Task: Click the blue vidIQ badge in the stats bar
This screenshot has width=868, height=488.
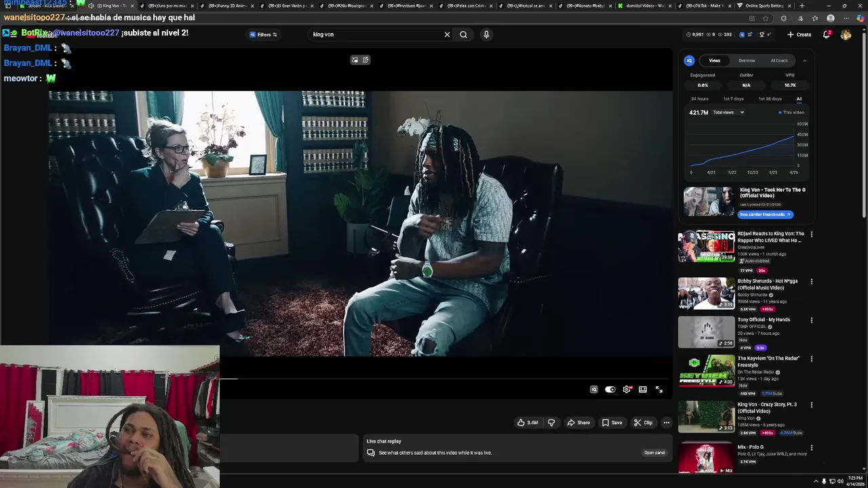Action: pyautogui.click(x=741, y=35)
